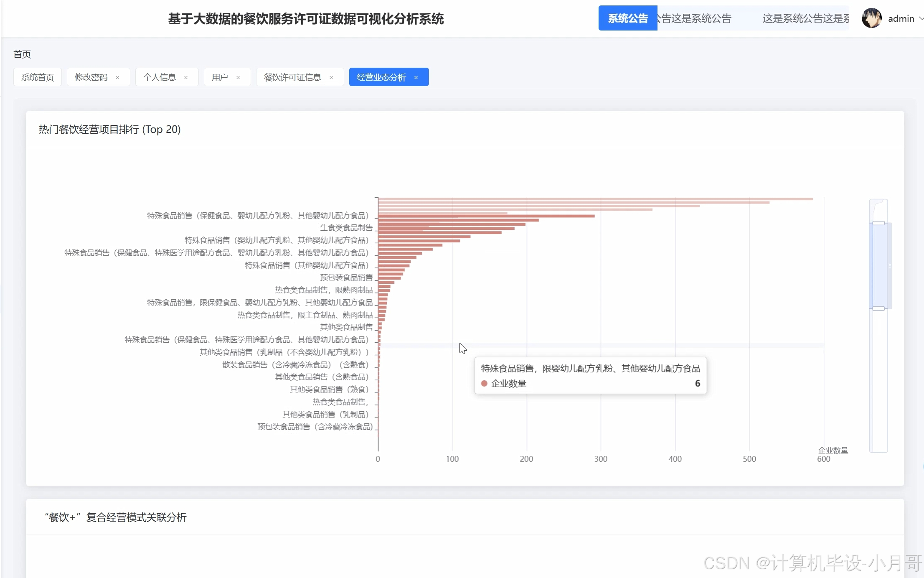
Task: Click the scrolling system announcement text
Action: (x=753, y=18)
